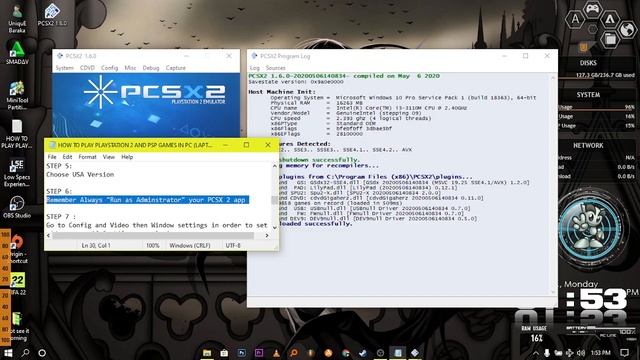Image resolution: width=640 pixels, height=360 pixels.
Task: Open the CDVD menu in PCSX2
Action: click(87, 68)
